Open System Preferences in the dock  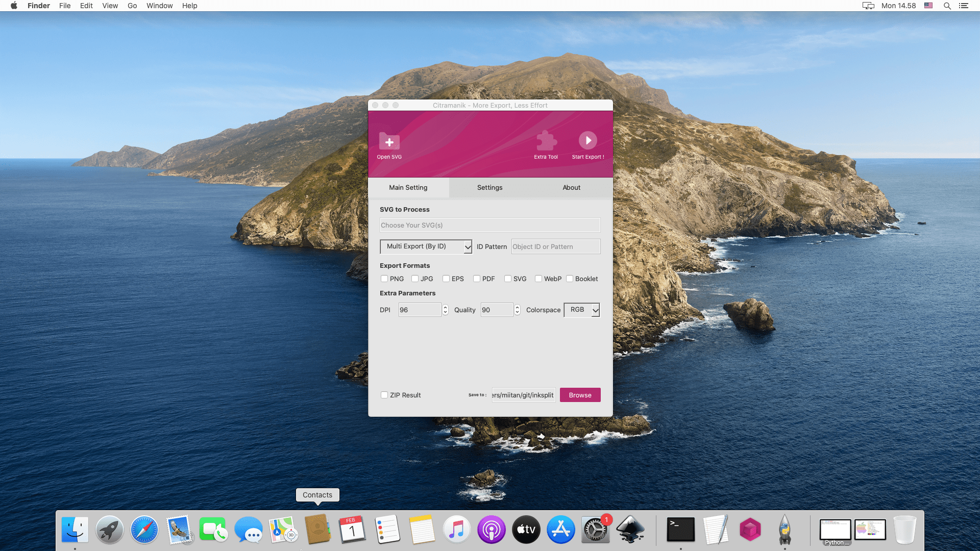(595, 530)
